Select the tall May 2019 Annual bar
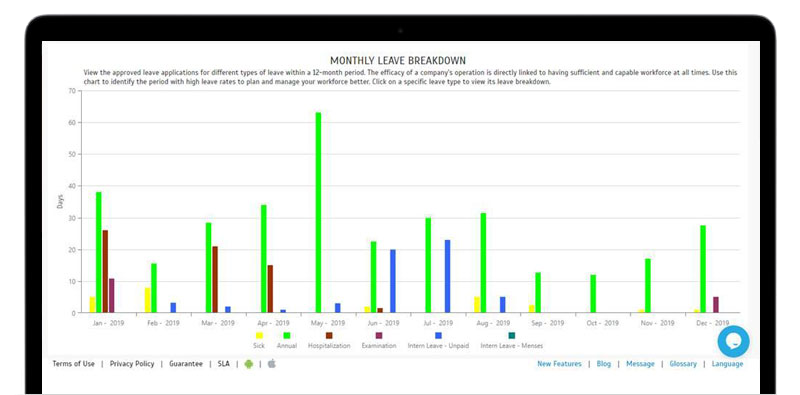 tap(318, 212)
